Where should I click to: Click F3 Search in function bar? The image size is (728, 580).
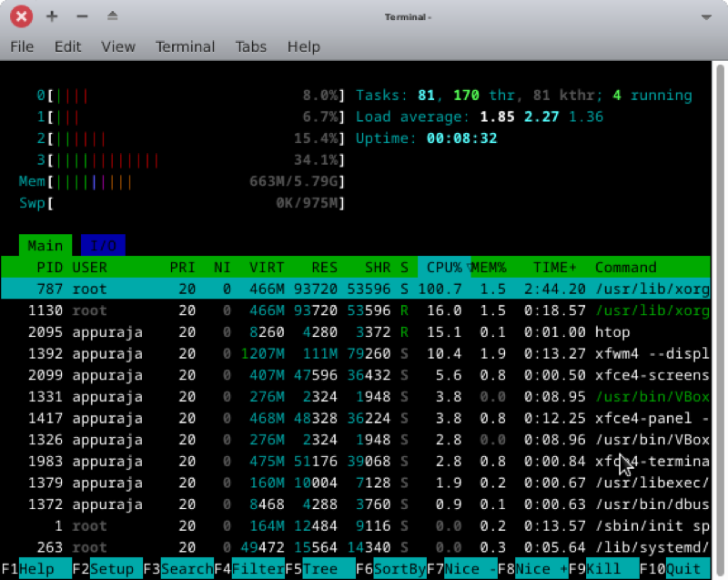click(x=178, y=568)
